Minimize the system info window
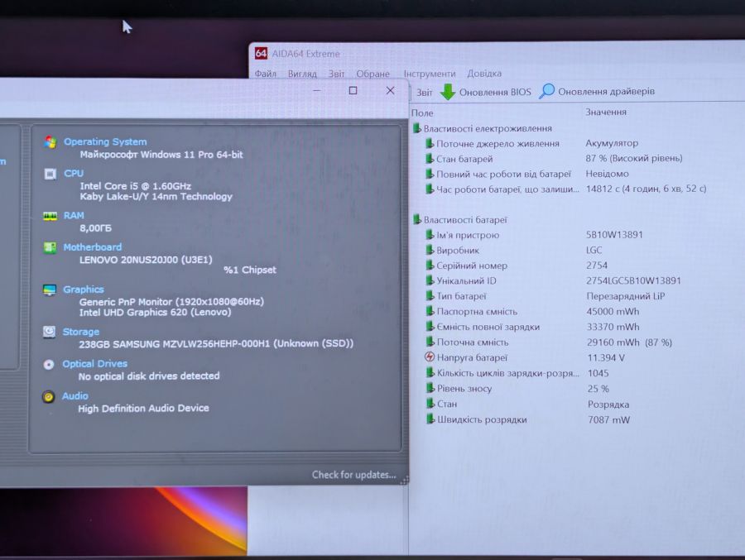The height and width of the screenshot is (560, 745). point(317,90)
